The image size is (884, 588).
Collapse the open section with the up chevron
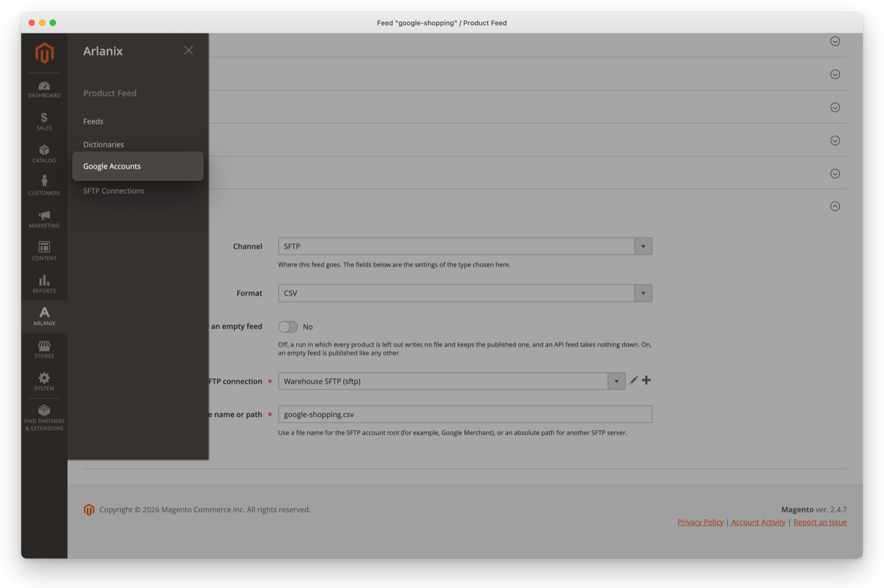[x=835, y=206]
